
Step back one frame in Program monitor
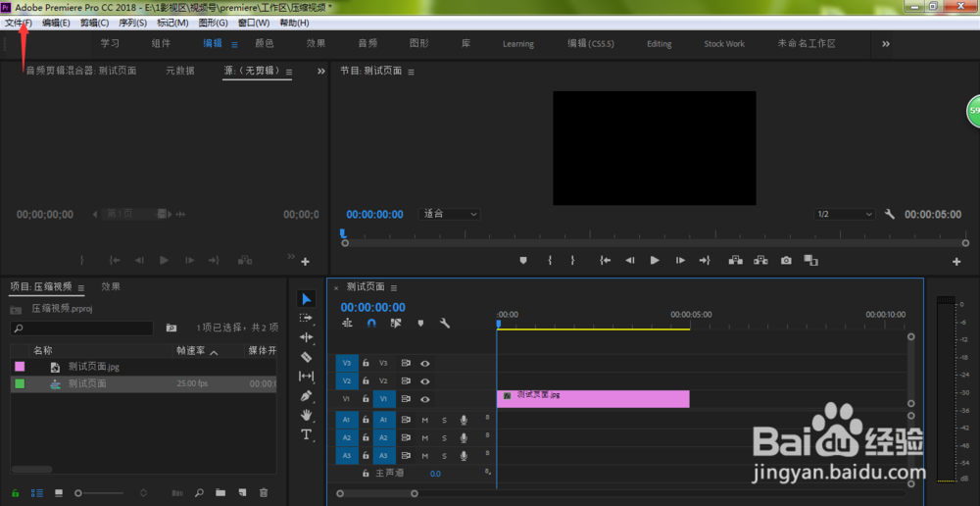point(630,260)
